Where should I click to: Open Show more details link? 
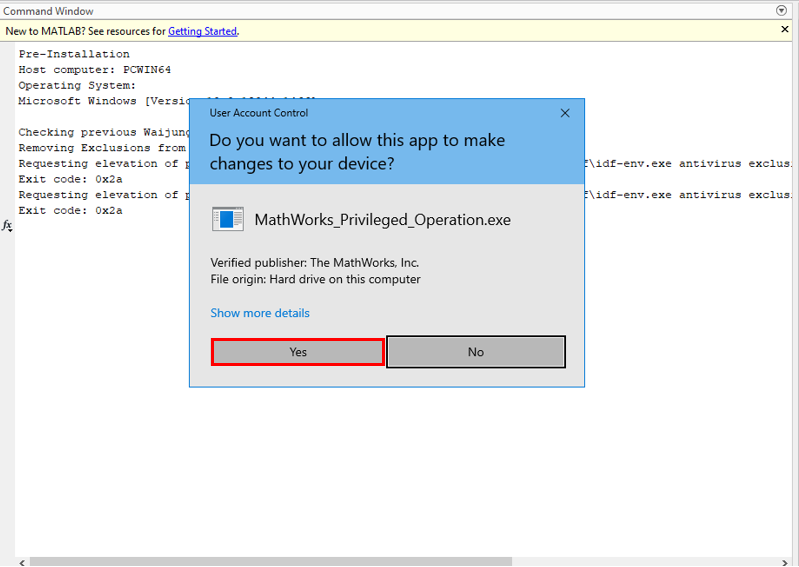point(260,313)
